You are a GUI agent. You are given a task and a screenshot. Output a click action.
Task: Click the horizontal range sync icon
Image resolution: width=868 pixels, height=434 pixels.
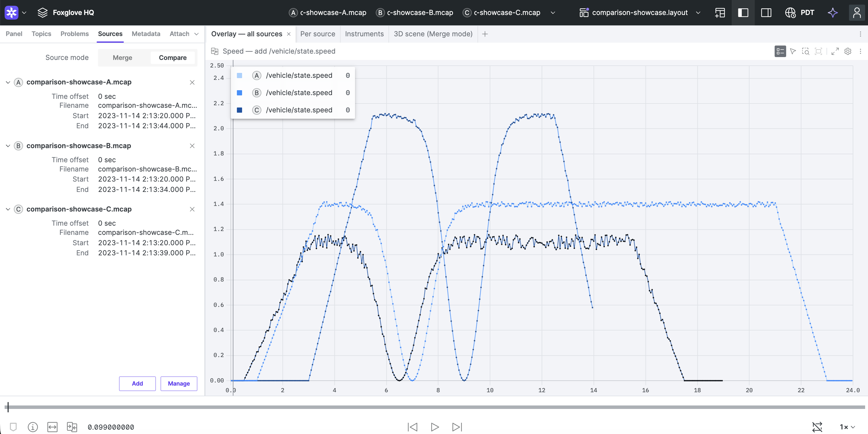click(x=52, y=427)
